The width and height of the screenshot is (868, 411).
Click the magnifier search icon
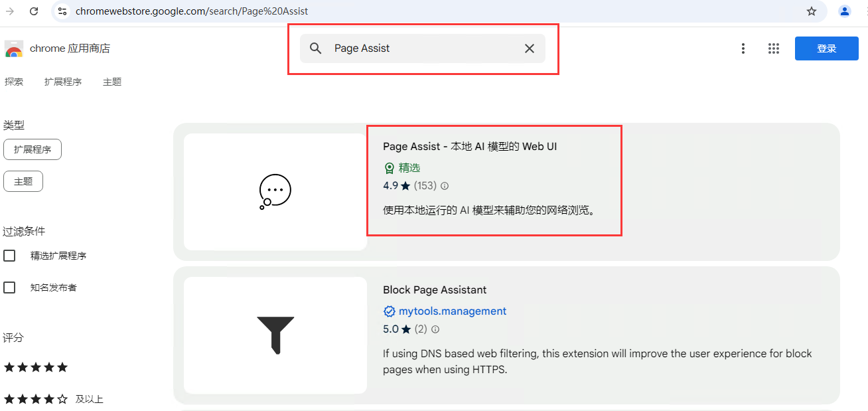(316, 48)
